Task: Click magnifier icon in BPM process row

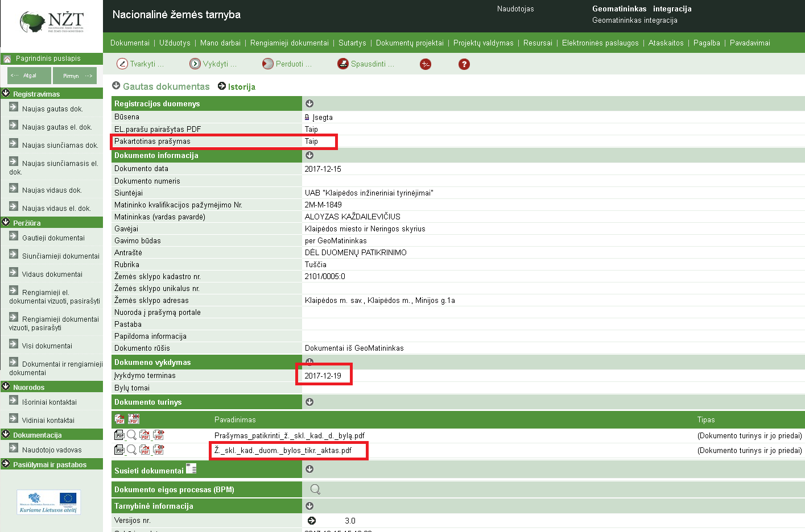Action: point(315,489)
